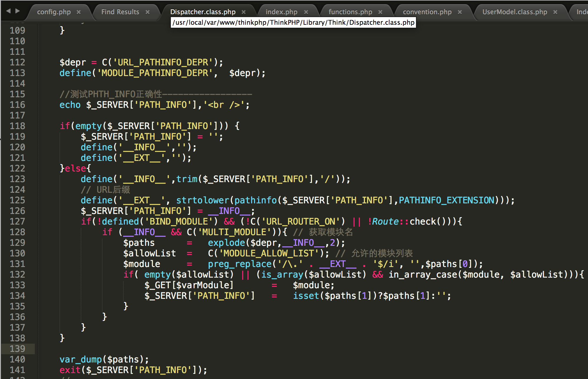The height and width of the screenshot is (379, 588).
Task: Close the convention.php tab
Action: pyautogui.click(x=460, y=12)
